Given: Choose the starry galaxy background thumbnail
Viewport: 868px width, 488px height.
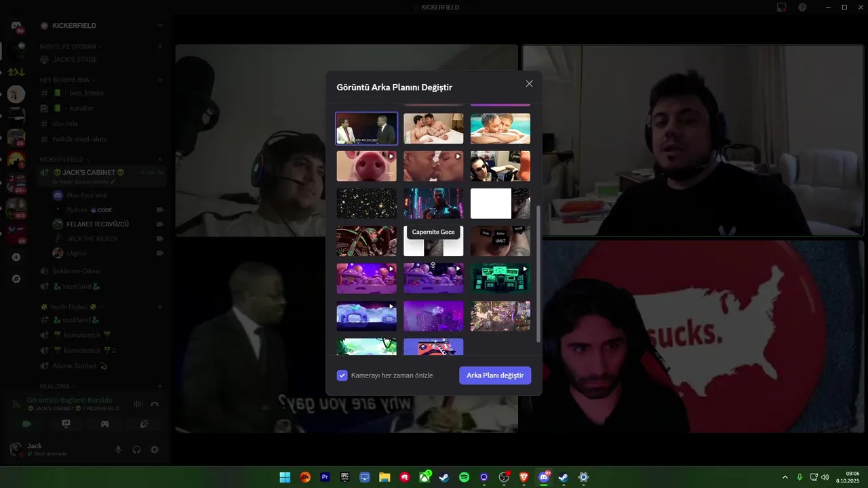Looking at the screenshot, I should click(366, 203).
